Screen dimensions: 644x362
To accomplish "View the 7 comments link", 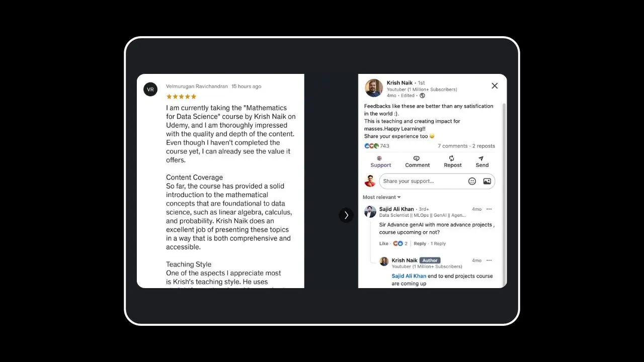I will pos(452,146).
